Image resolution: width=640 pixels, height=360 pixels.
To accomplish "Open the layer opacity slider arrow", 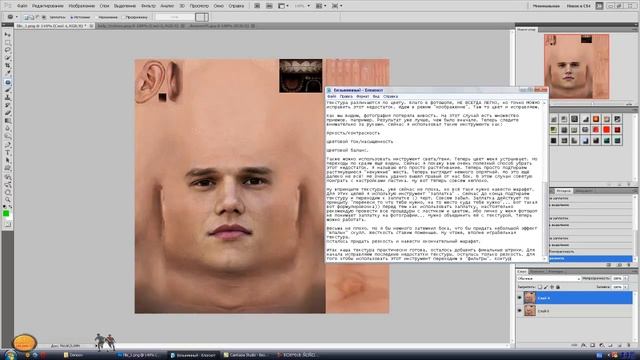I will pos(626,278).
